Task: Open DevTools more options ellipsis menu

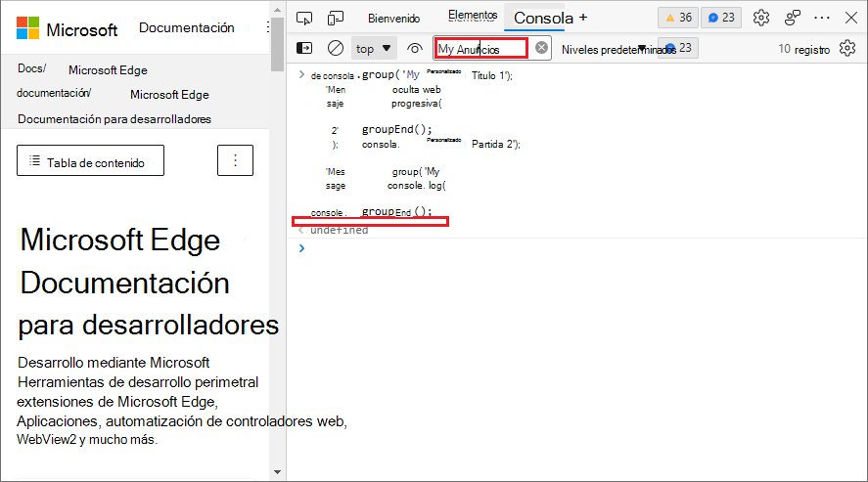Action: point(822,18)
